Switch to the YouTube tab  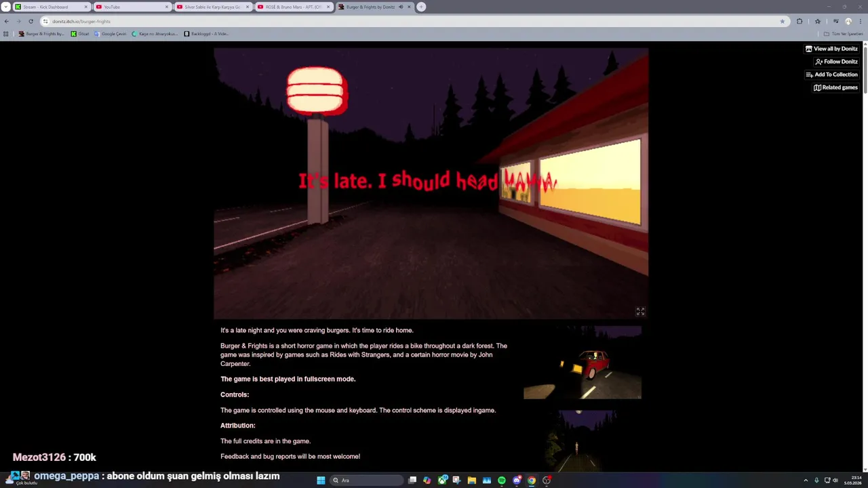click(132, 7)
